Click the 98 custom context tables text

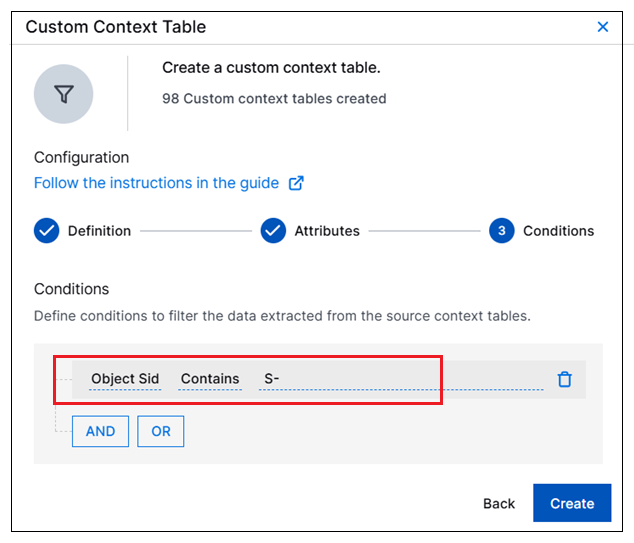(x=274, y=99)
